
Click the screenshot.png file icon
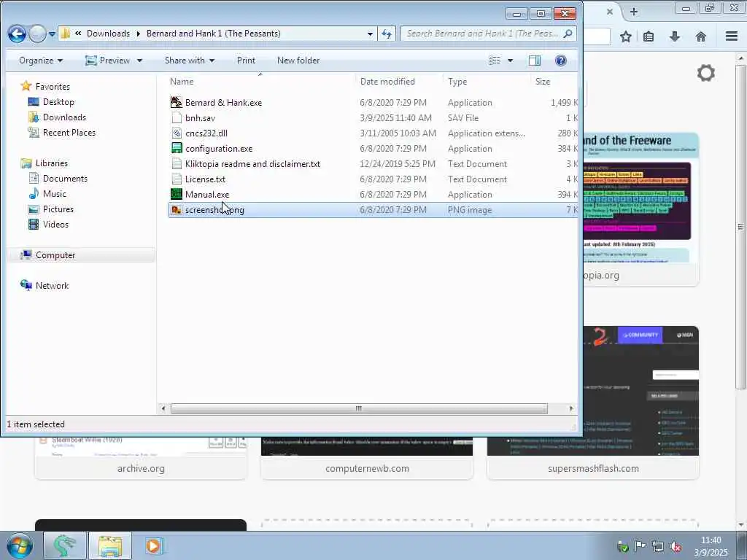[x=177, y=209]
